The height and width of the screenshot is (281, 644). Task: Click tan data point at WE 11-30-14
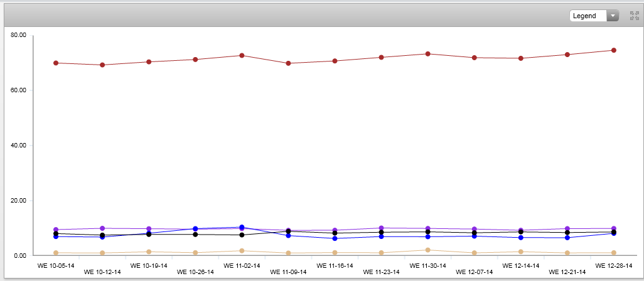point(428,250)
